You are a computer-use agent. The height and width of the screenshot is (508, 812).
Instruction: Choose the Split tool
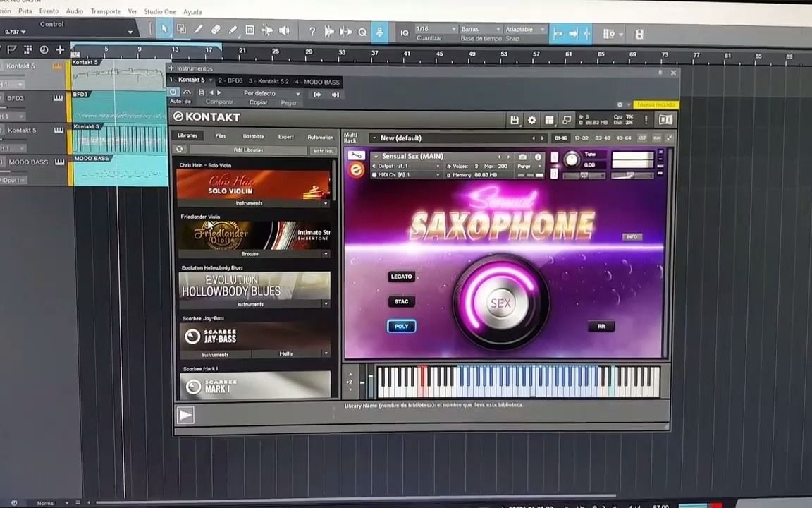198,30
